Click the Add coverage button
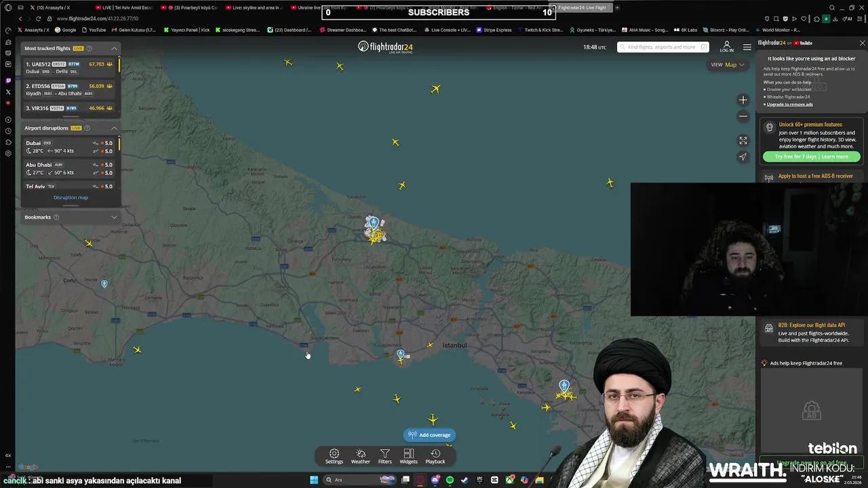The height and width of the screenshot is (488, 868). tap(429, 435)
